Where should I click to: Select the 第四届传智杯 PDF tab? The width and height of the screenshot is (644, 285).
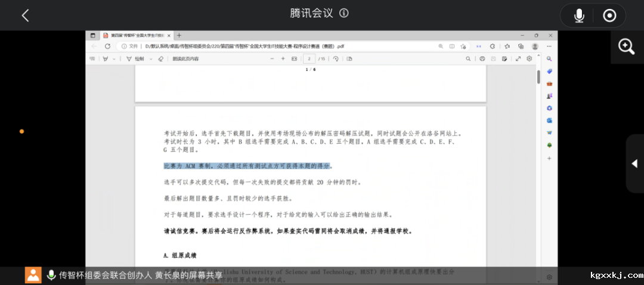(x=135, y=35)
